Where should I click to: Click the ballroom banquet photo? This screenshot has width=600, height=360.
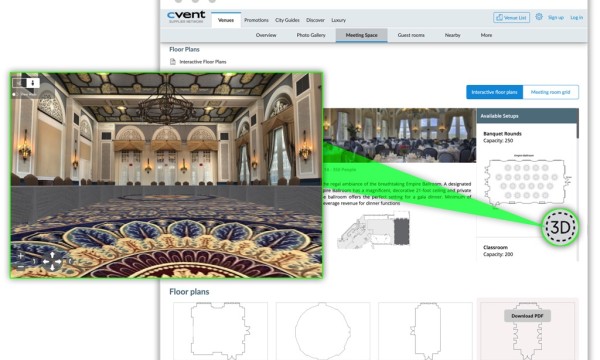(x=399, y=135)
